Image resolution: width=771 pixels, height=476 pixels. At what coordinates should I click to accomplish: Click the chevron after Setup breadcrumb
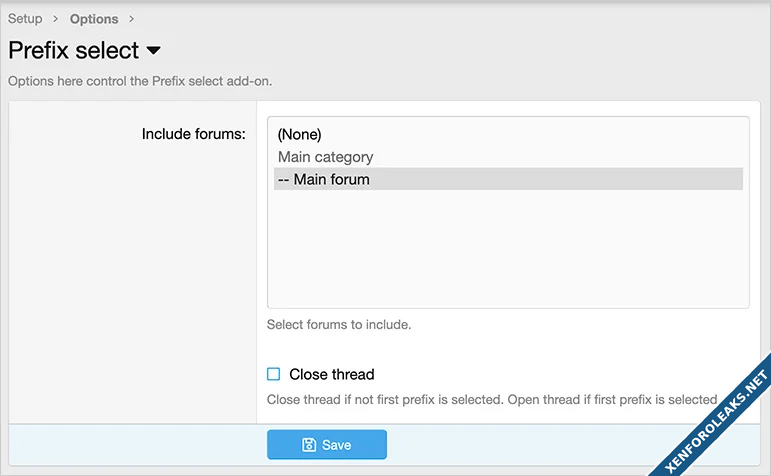56,19
